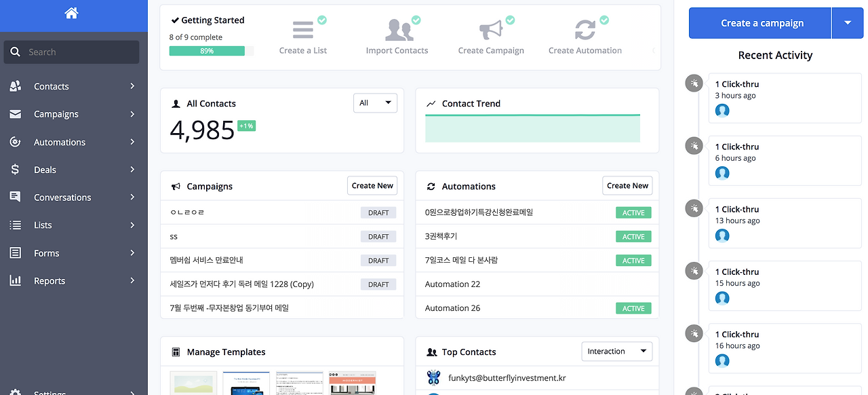Open the Interaction dropdown in Top Contacts
The width and height of the screenshot is (868, 395).
pos(617,352)
